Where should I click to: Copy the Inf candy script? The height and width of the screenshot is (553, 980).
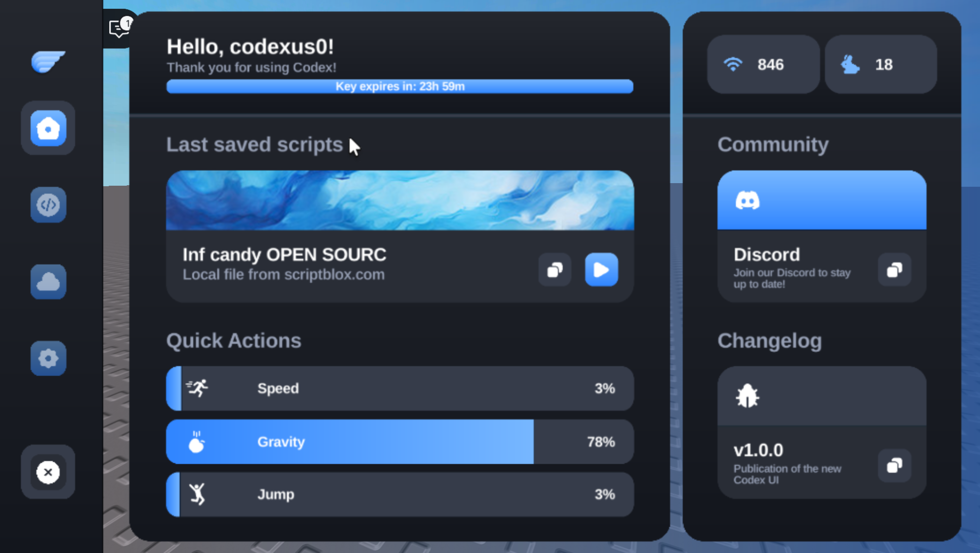[555, 270]
